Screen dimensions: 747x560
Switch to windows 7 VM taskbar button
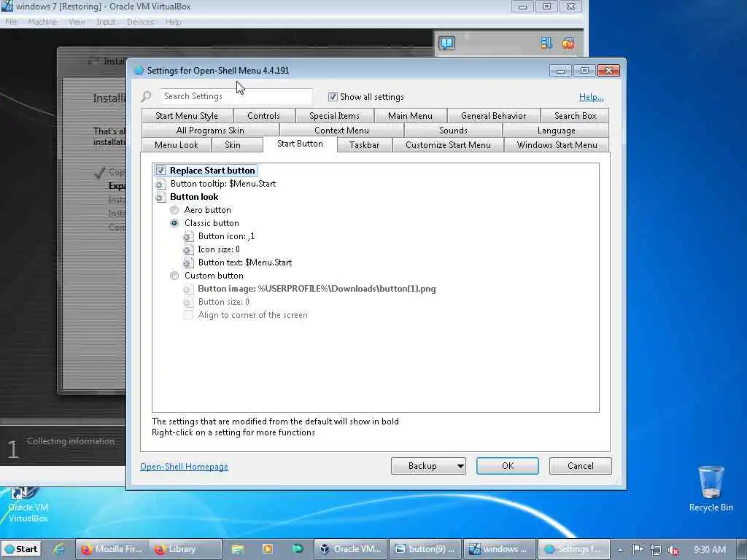500,549
